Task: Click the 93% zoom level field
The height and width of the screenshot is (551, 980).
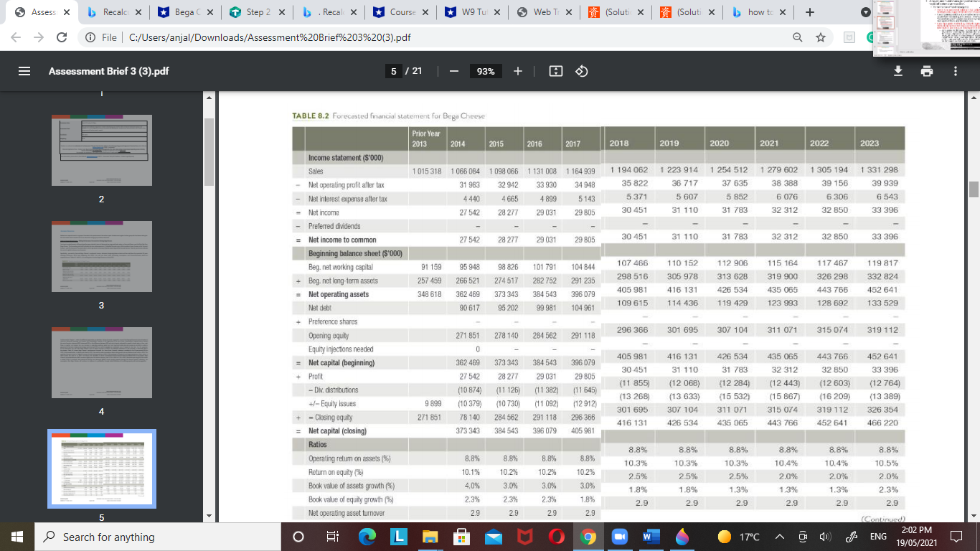Action: [x=486, y=71]
